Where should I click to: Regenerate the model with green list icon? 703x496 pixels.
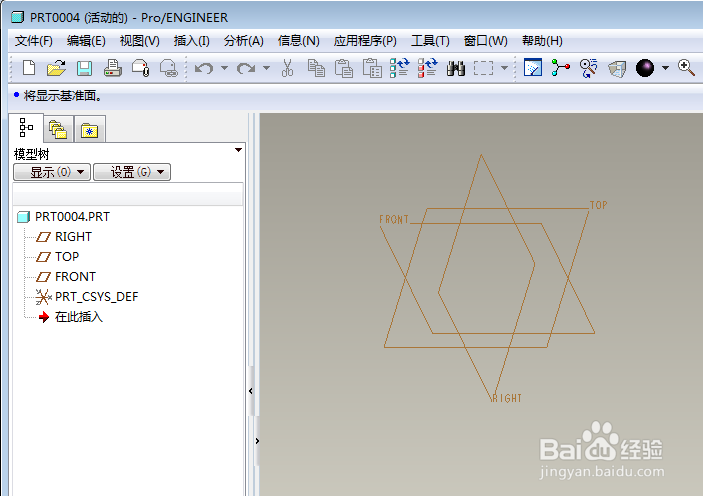(x=399, y=68)
